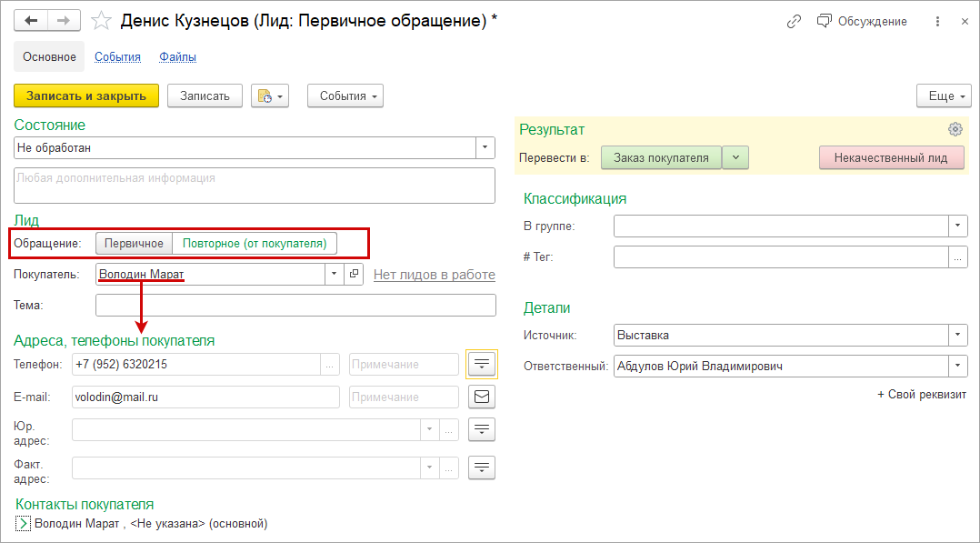
Task: Click the reminder document icon button
Action: tap(269, 96)
